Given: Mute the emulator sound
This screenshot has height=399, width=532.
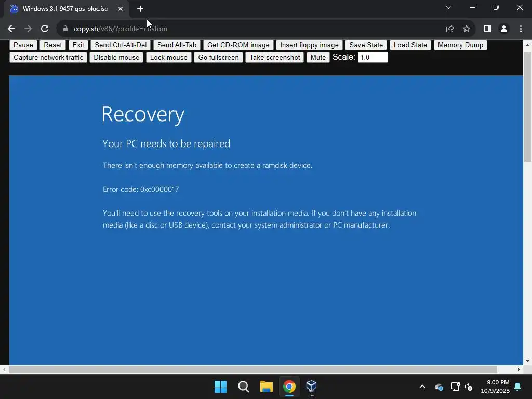Looking at the screenshot, I should [318, 57].
